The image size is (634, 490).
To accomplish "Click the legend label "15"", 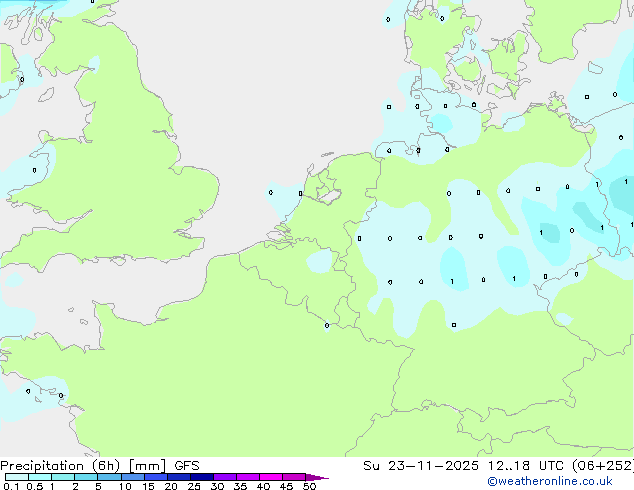I will (x=148, y=486).
